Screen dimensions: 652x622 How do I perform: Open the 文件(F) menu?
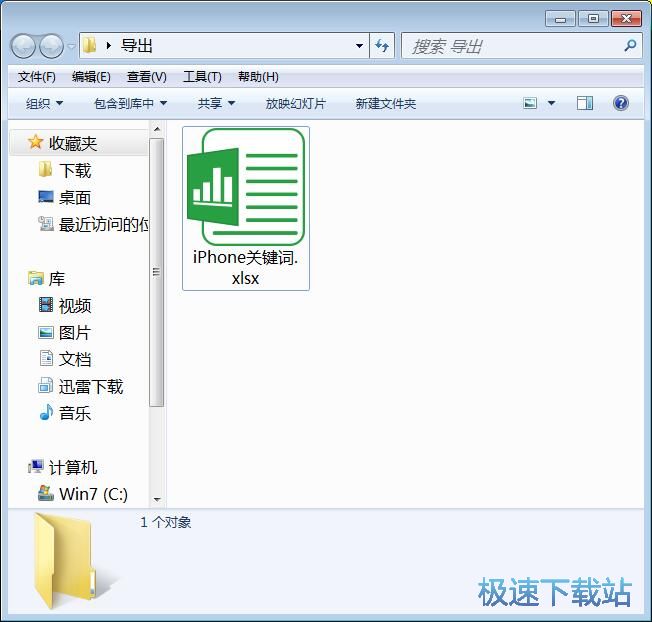[37, 77]
